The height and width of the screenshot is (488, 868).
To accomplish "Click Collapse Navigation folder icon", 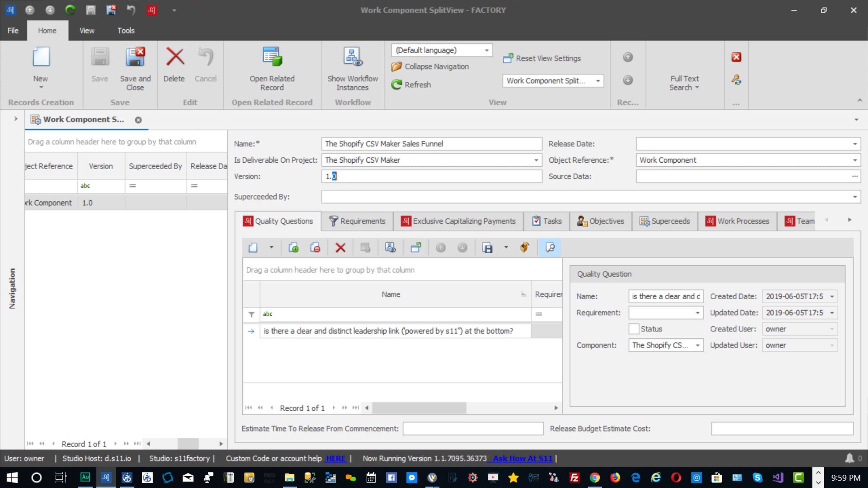I will click(x=397, y=67).
